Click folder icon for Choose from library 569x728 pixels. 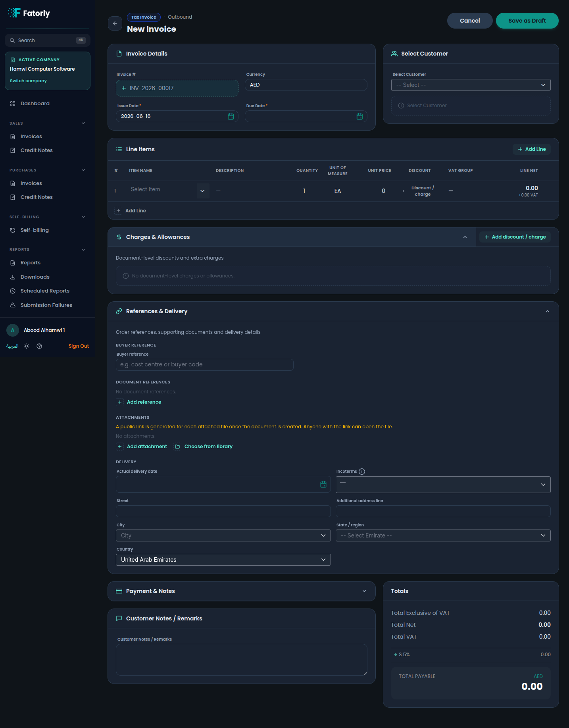tap(177, 447)
